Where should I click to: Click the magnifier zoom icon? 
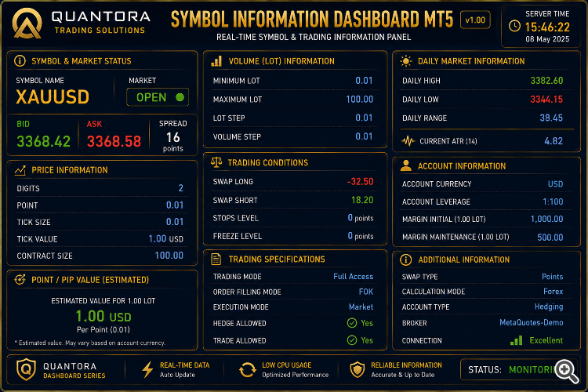[x=567, y=371]
